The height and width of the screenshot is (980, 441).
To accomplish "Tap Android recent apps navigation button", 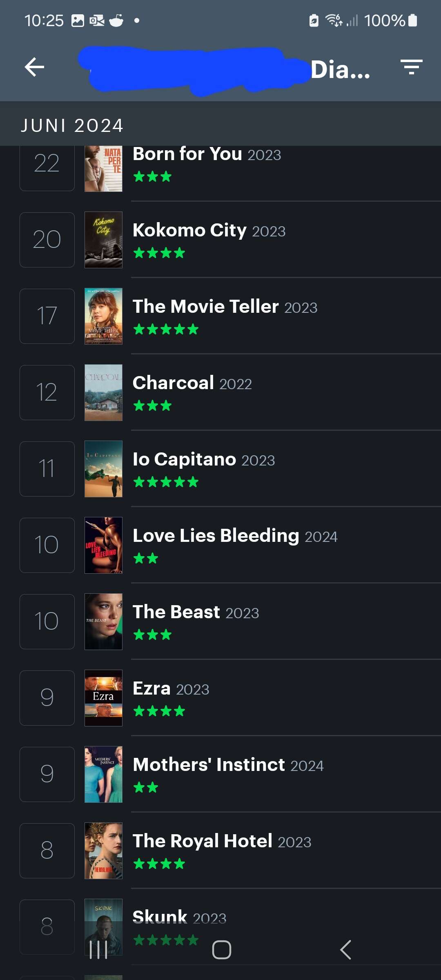I will [x=98, y=950].
